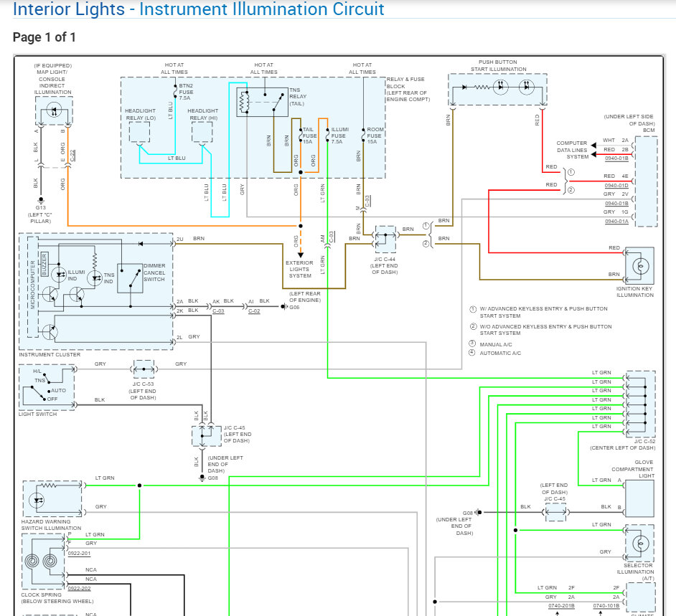Click the J/C C-44 junction connector
This screenshot has width=676, height=616.
pos(385,239)
